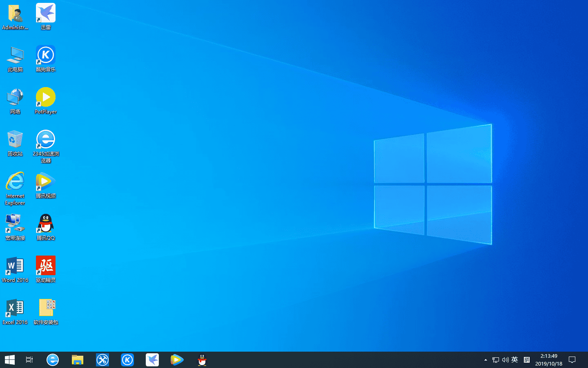Select the 腾讯视频 desktop shortcut

(46, 186)
